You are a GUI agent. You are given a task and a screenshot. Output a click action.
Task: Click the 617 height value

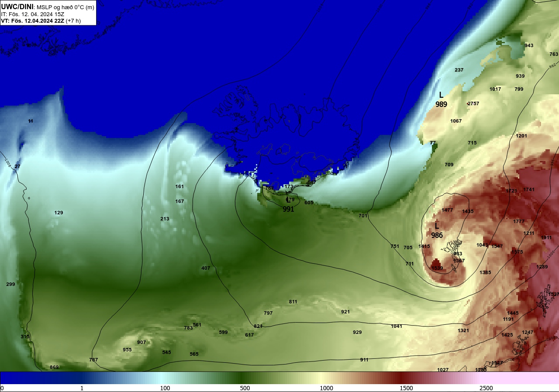click(249, 335)
